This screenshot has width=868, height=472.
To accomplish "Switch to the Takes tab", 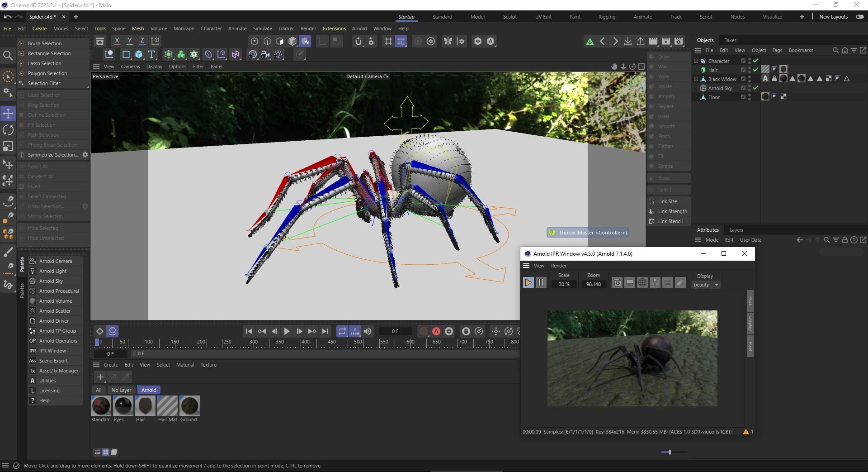I will point(730,40).
